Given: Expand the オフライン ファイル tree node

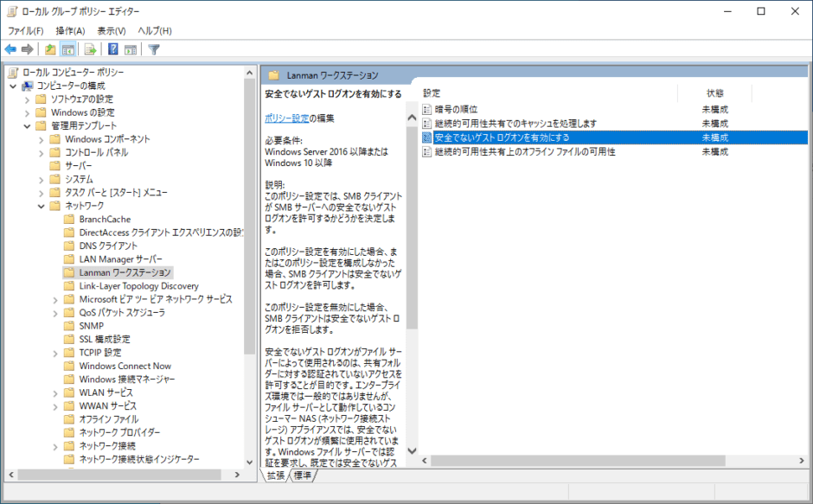Looking at the screenshot, I should (54, 418).
